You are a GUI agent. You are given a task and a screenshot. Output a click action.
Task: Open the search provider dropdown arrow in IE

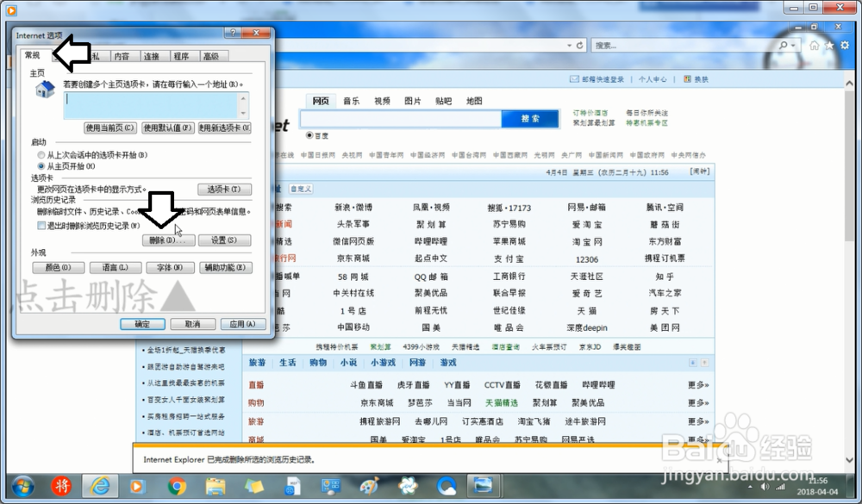coord(793,46)
